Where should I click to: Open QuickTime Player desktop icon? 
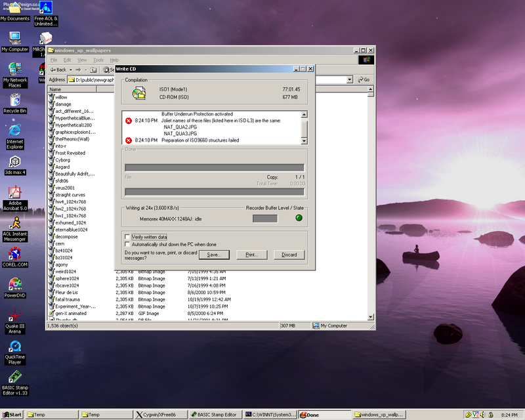click(14, 346)
